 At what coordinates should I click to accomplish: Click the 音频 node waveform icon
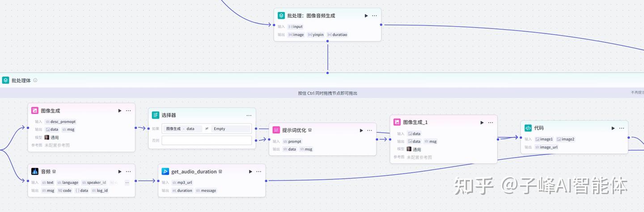[35, 171]
